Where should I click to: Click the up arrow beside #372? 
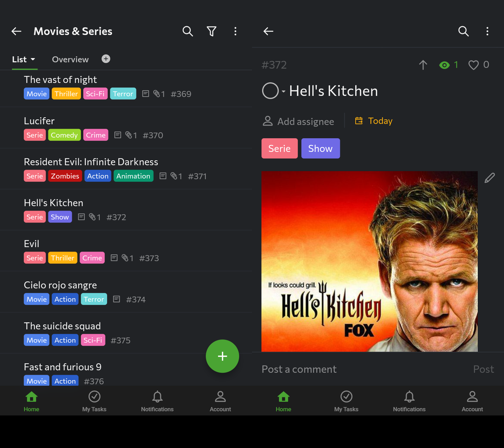pos(423,65)
